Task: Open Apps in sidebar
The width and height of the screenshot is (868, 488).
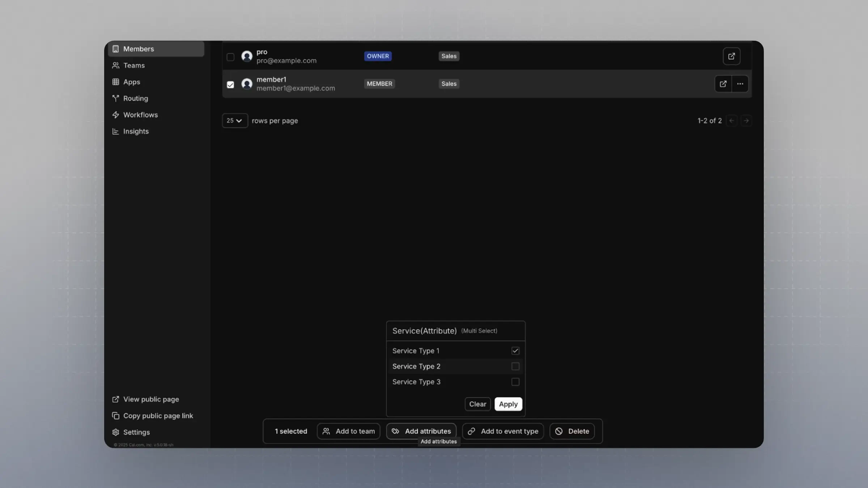Action: click(x=132, y=82)
